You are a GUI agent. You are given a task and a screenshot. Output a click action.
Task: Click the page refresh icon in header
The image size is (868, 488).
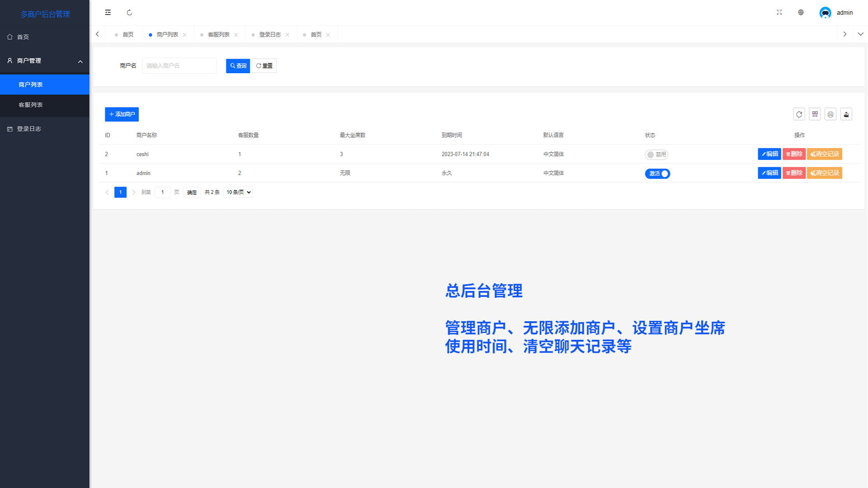(x=129, y=13)
